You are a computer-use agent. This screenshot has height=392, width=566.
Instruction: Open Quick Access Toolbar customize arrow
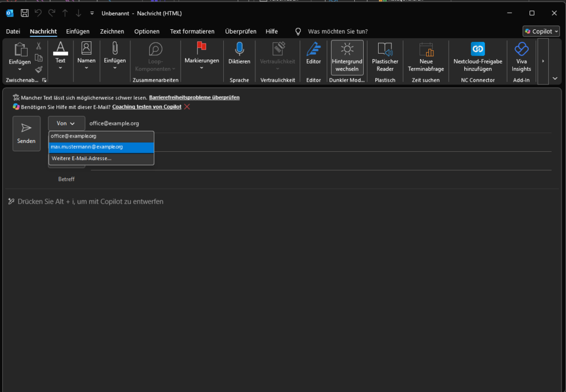tap(92, 13)
